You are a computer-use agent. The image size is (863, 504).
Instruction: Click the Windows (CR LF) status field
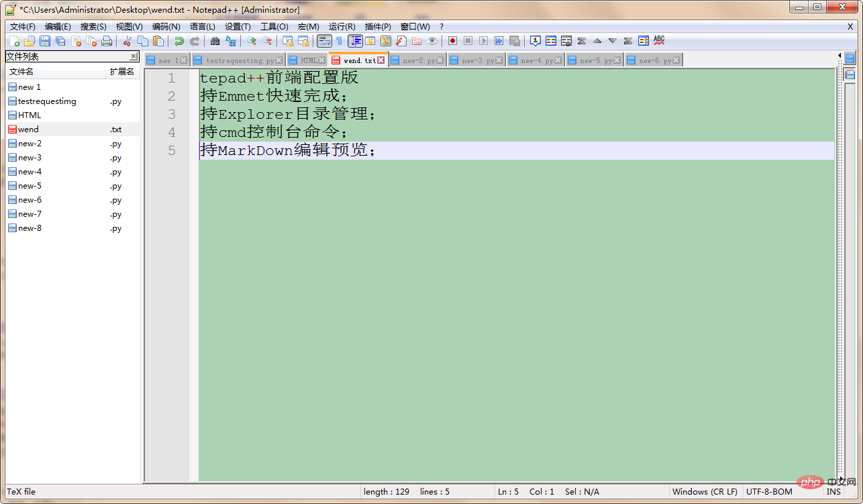(705, 492)
